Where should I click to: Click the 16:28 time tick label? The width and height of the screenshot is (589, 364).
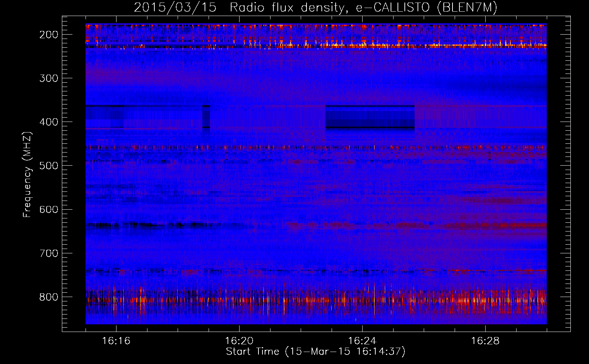tap(485, 341)
